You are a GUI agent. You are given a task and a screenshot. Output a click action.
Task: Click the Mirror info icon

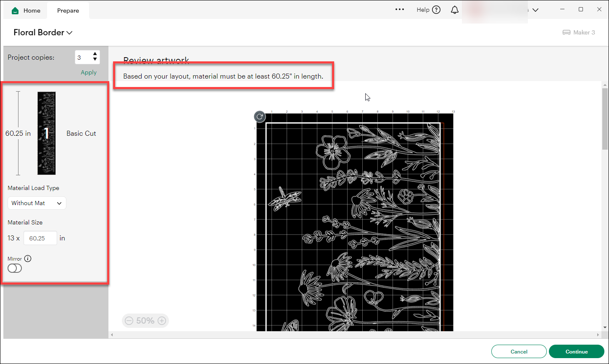coord(28,258)
